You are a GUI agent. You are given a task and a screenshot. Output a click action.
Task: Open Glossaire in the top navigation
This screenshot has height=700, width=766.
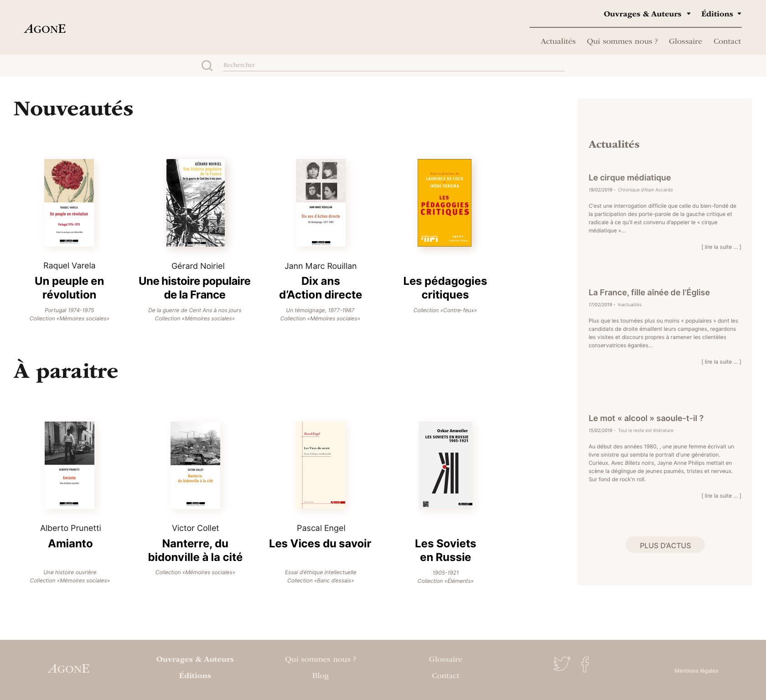point(685,41)
